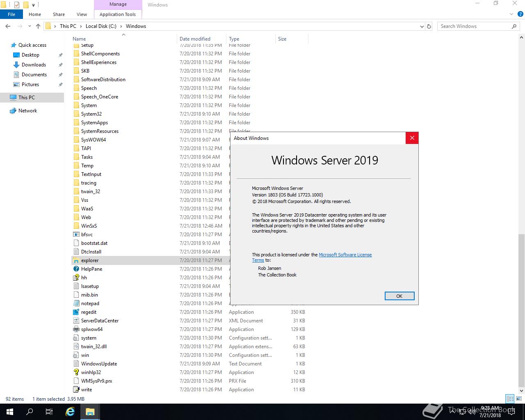Open address bar history dropdown
The image size is (525, 420).
click(x=422, y=26)
